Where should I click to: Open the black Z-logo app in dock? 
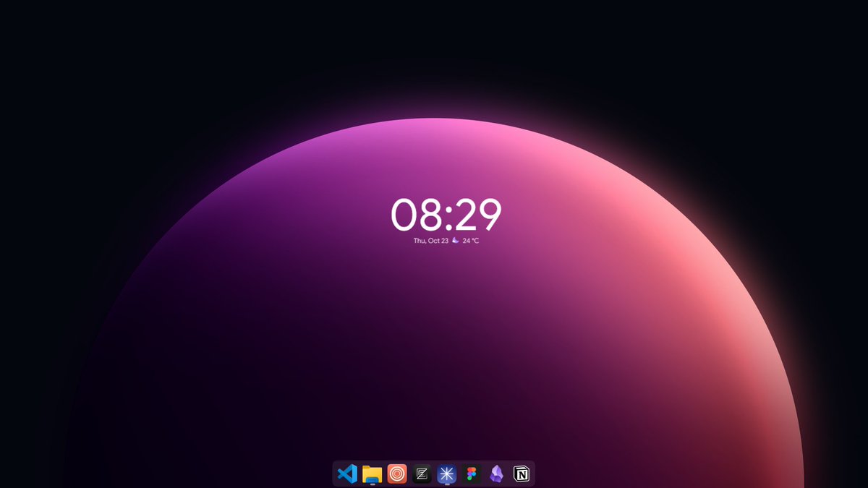(x=422, y=474)
